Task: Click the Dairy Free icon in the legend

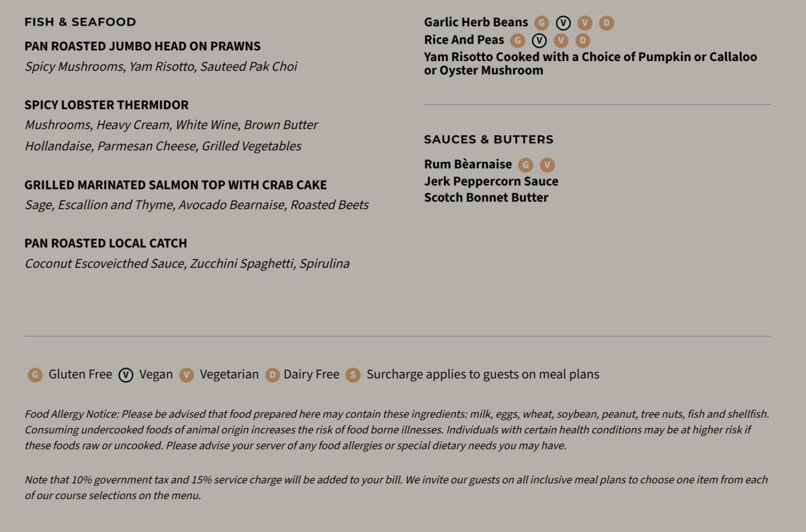Action: 272,375
